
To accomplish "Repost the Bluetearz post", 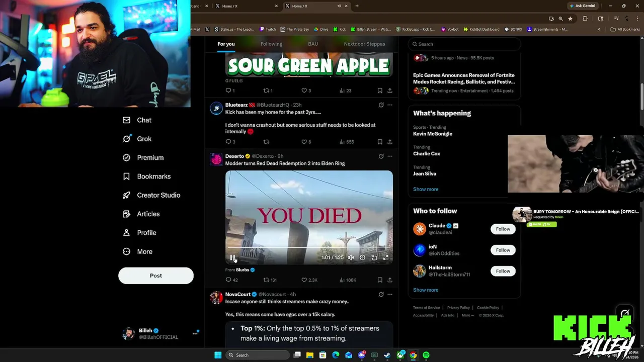I will [266, 142].
